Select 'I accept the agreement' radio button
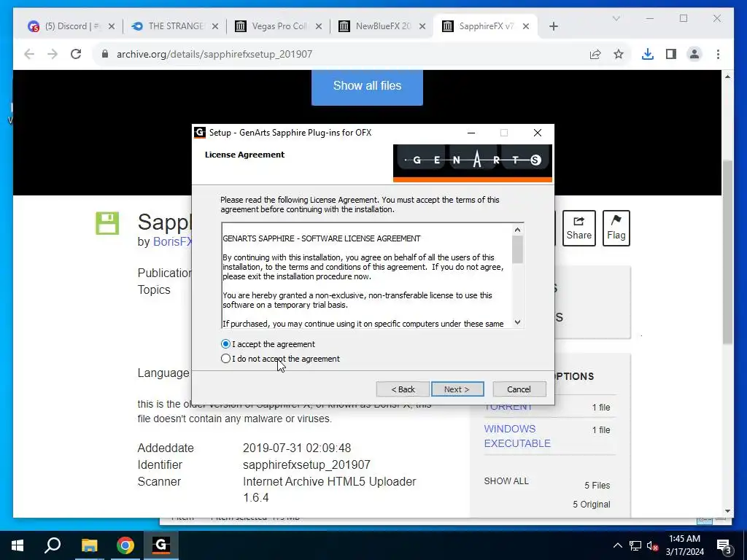Image resolution: width=747 pixels, height=560 pixels. [226, 344]
